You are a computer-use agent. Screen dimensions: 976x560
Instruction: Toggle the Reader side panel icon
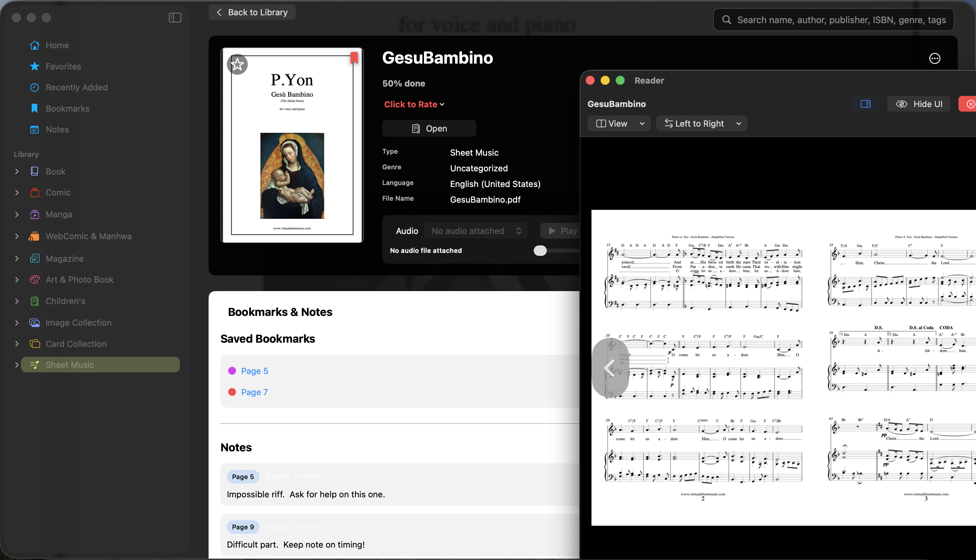(x=866, y=104)
